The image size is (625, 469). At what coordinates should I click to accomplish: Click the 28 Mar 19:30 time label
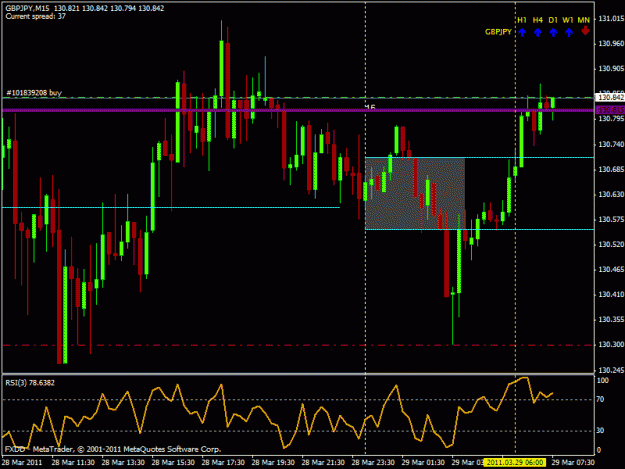pos(273,463)
